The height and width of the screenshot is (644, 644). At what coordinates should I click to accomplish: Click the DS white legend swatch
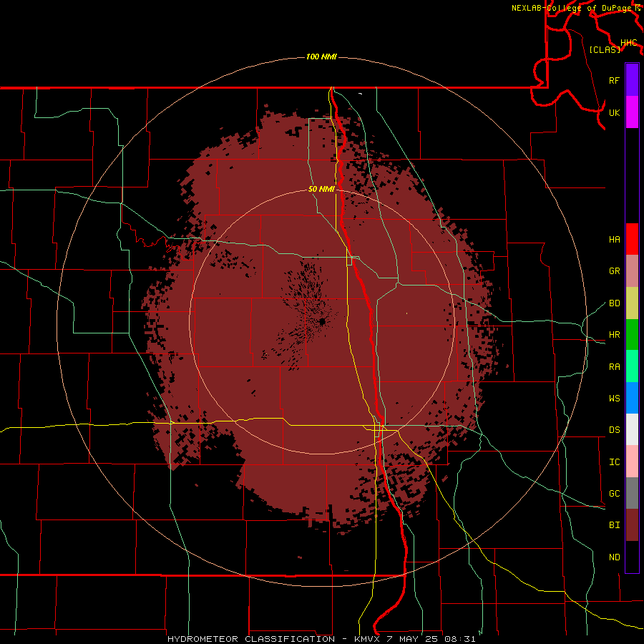(632, 429)
